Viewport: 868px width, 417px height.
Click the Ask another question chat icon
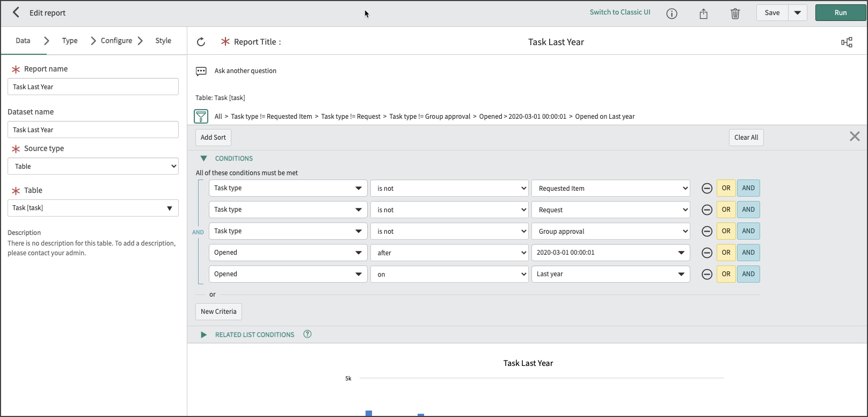(x=201, y=71)
